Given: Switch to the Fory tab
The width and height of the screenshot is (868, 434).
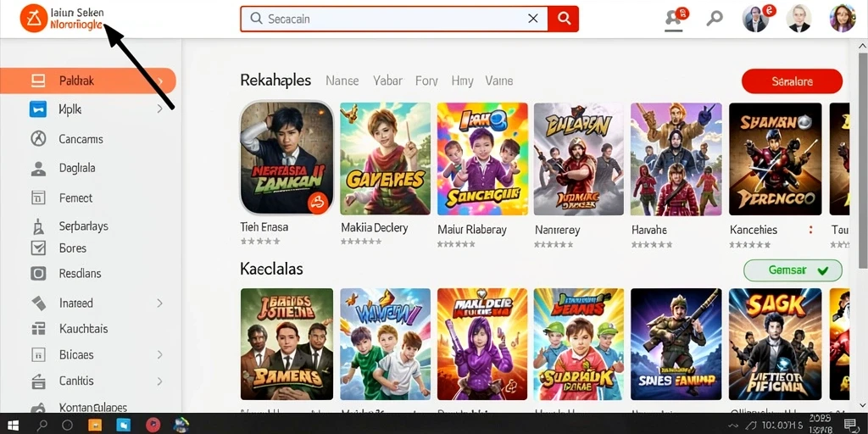Looking at the screenshot, I should pyautogui.click(x=427, y=81).
